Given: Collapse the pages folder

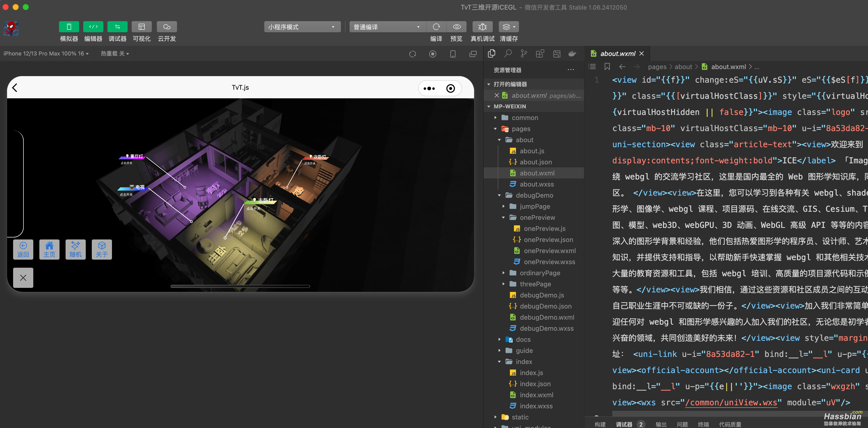Looking at the screenshot, I should pyautogui.click(x=534, y=129).
